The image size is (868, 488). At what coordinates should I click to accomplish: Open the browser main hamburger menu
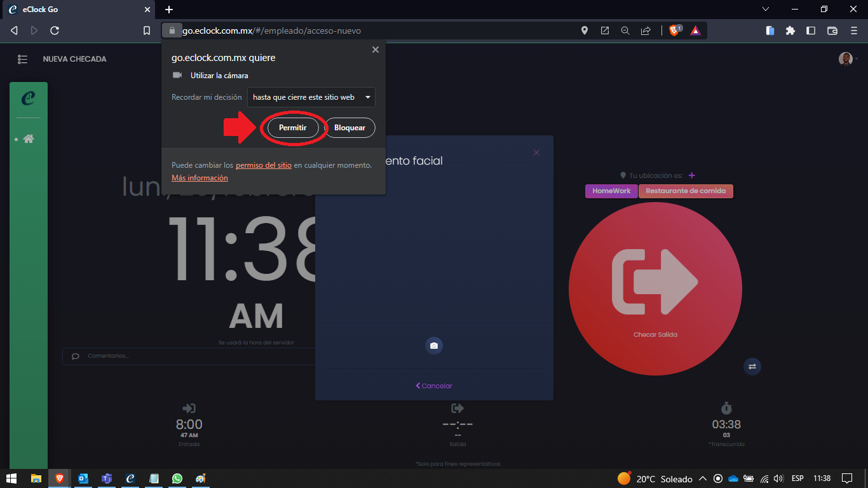(x=853, y=30)
